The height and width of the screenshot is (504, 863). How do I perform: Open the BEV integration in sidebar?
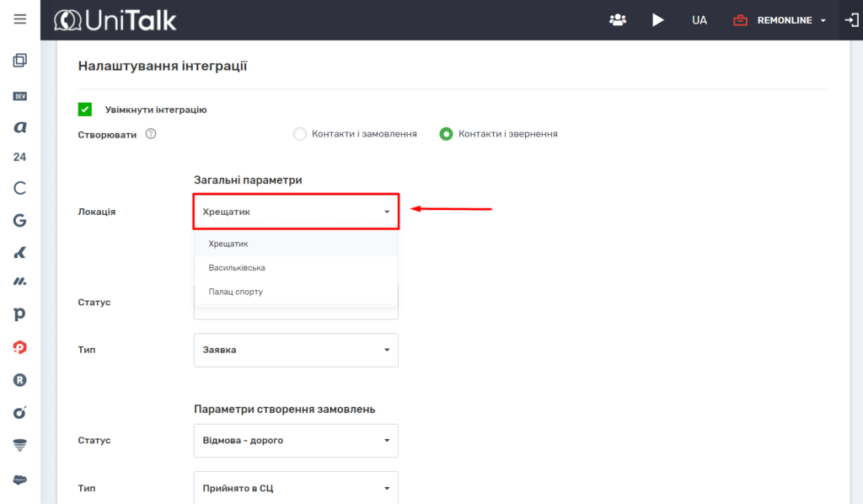20,96
